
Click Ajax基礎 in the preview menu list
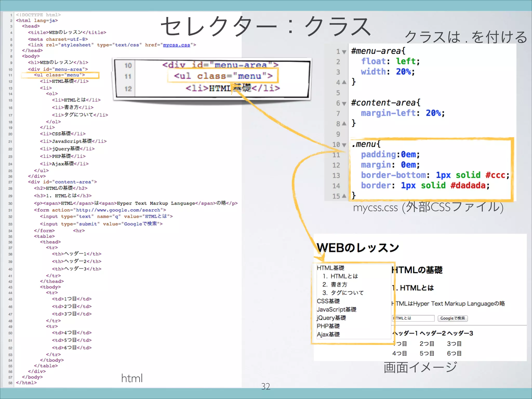tap(328, 334)
